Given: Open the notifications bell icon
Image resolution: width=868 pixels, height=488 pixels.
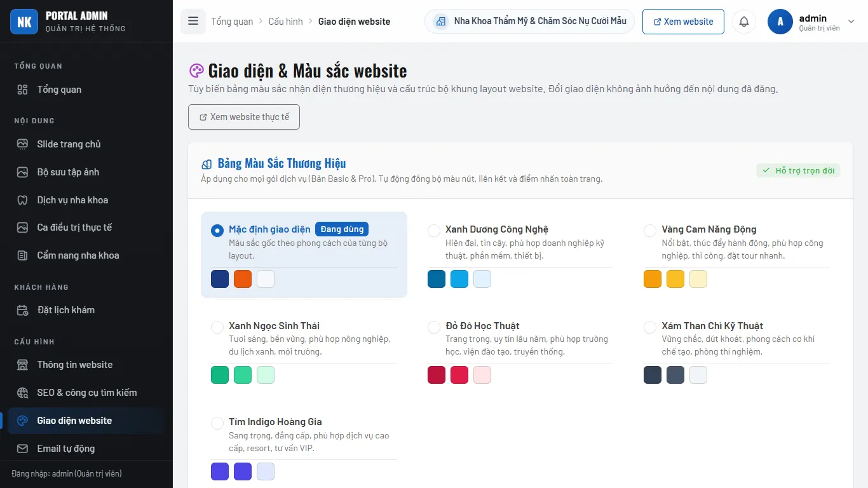Looking at the screenshot, I should tap(744, 22).
